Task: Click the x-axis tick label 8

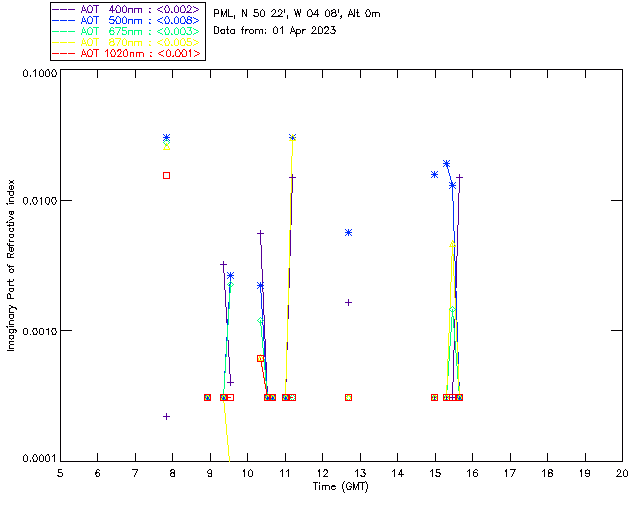Action: tap(173, 473)
